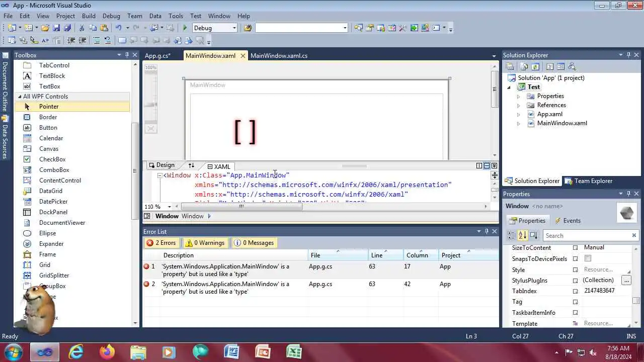Toggle the 0 Warnings filter
Screen dimensions: 644x362
205,243
